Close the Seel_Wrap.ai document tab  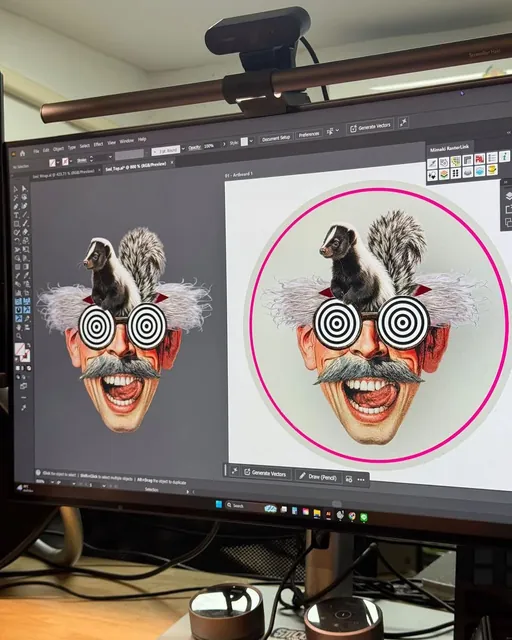(x=99, y=171)
